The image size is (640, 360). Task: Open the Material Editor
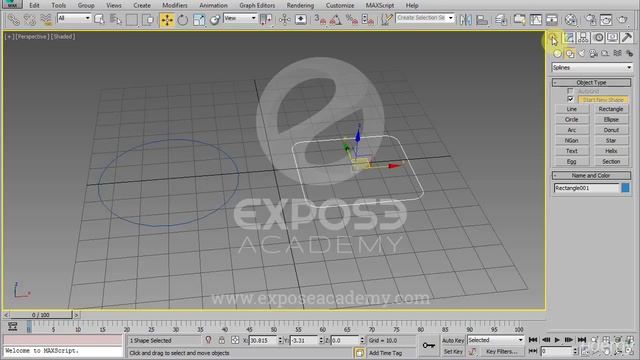click(571, 20)
